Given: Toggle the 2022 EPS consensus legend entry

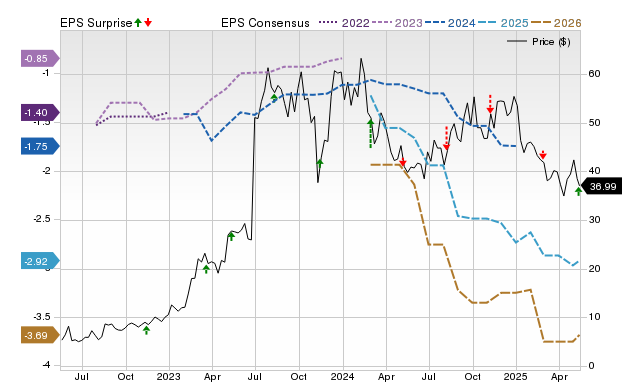Looking at the screenshot, I should coord(344,23).
